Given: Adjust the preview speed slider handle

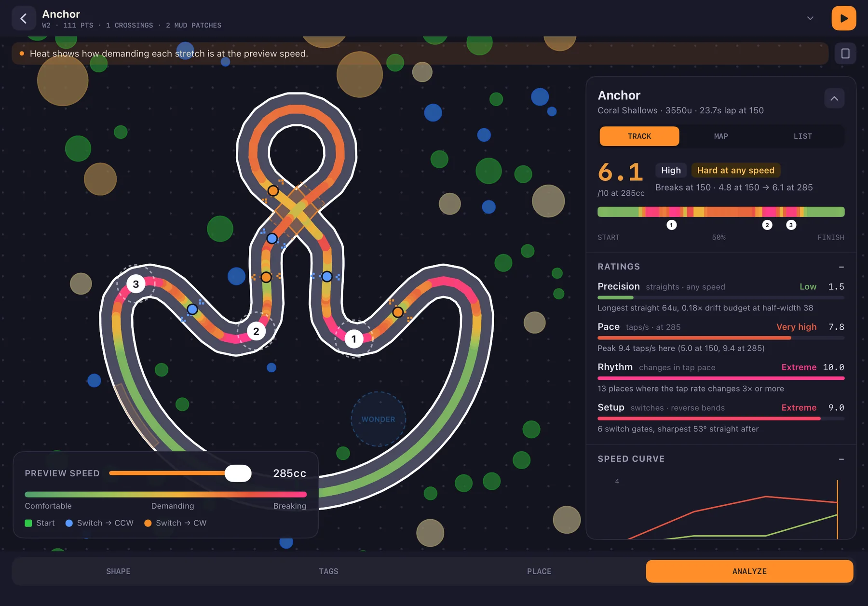Looking at the screenshot, I should [x=238, y=473].
